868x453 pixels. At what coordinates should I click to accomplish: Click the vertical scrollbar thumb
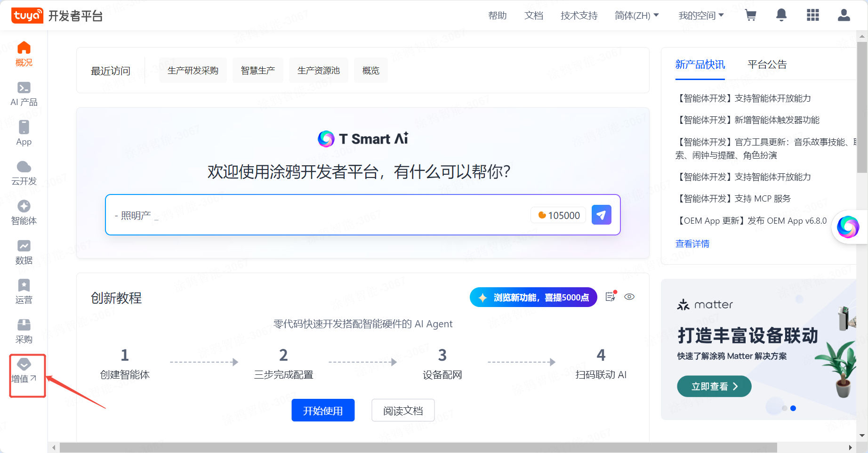862,107
